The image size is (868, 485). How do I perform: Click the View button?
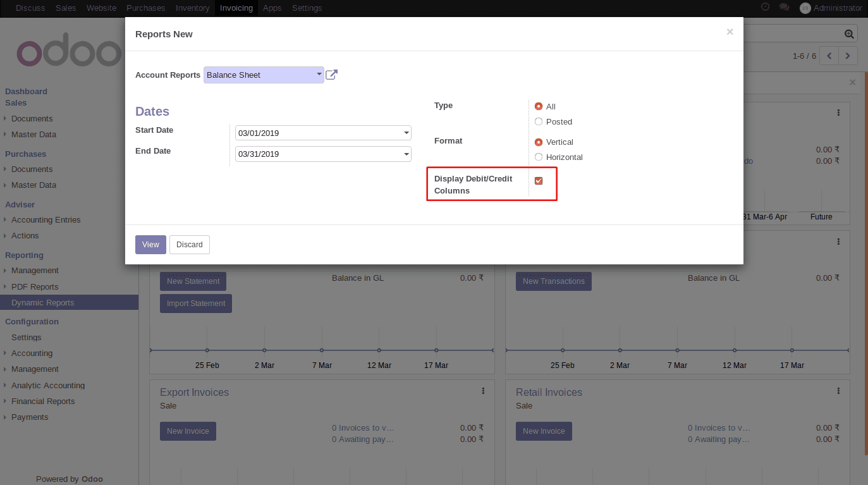point(150,245)
